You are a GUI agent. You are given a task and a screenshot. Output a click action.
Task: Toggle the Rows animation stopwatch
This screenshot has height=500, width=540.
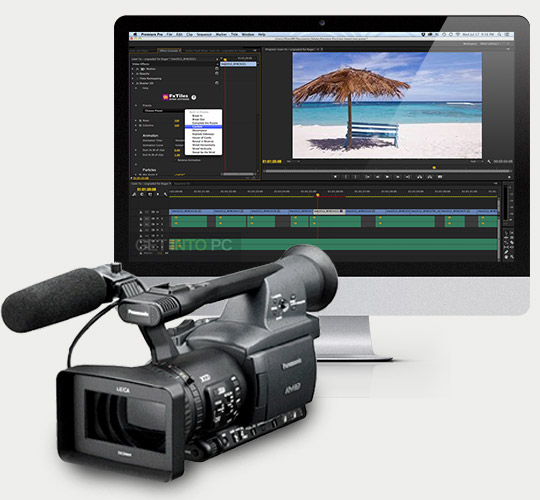140,121
